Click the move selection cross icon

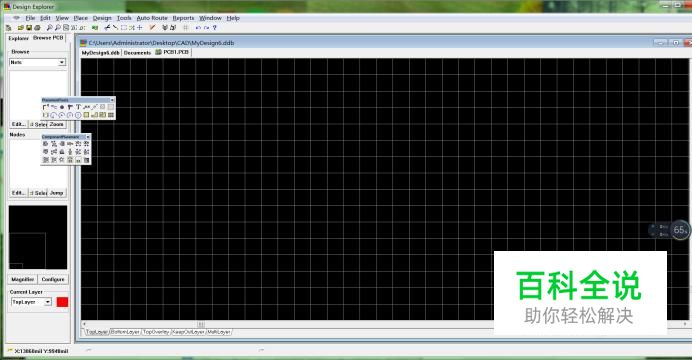[x=139, y=28]
